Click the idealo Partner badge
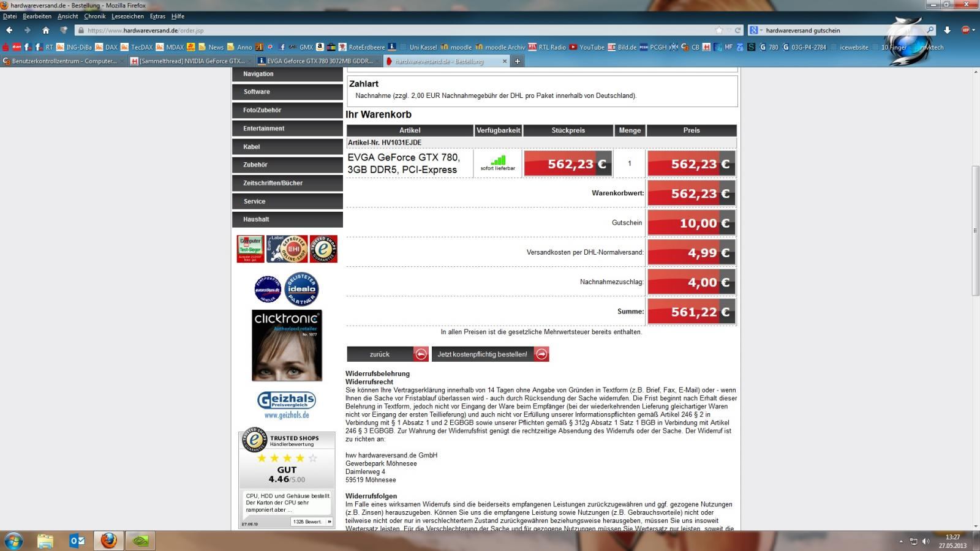Screen dimensions: 980x551 302,289
